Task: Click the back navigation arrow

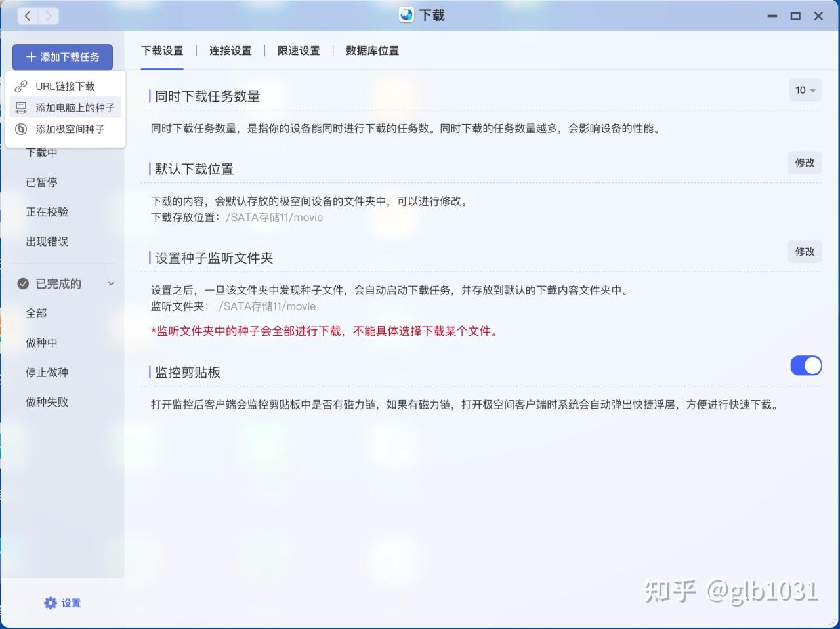Action: pyautogui.click(x=27, y=15)
